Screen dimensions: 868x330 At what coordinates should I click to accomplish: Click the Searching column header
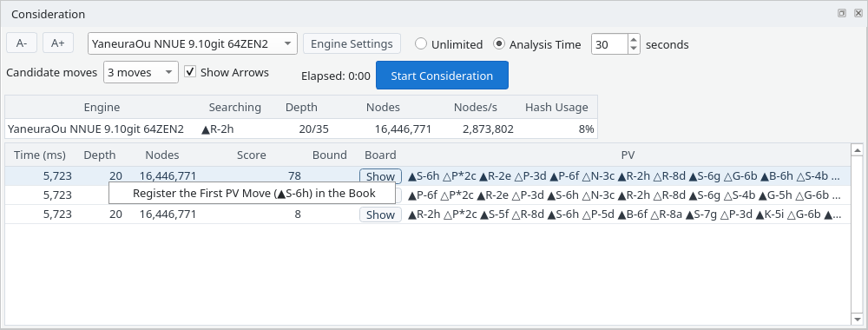click(234, 108)
